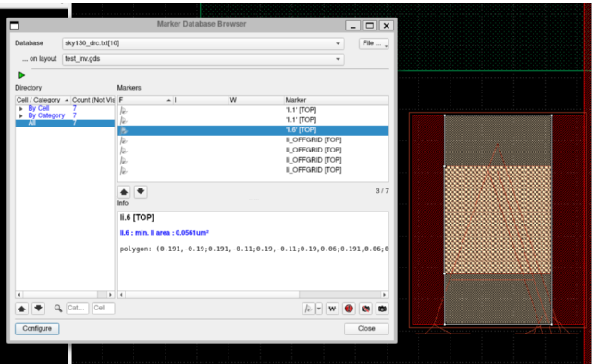Sort markers by F column header
The height and width of the screenshot is (364, 592).
(145, 100)
